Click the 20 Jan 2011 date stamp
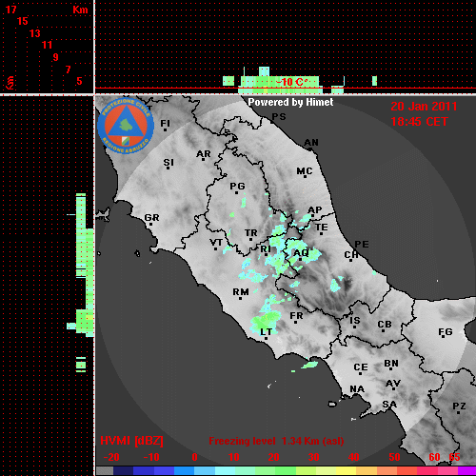The height and width of the screenshot is (476, 476). pos(424,107)
